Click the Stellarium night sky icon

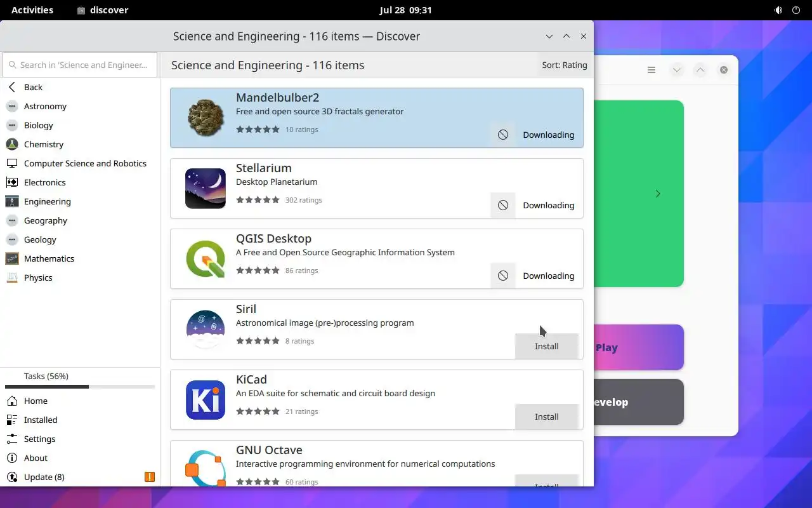pos(206,188)
